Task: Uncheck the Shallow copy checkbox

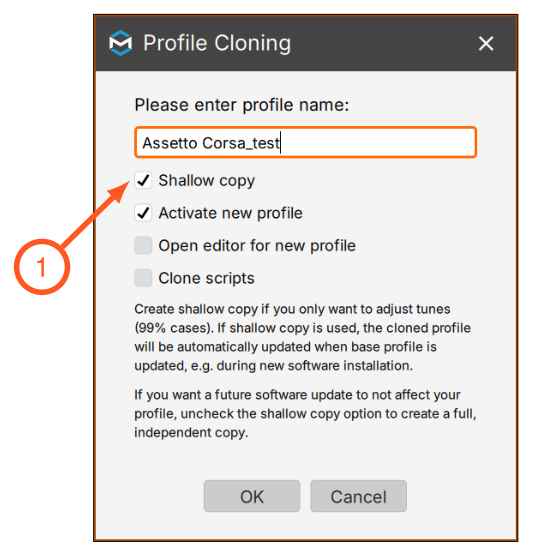Action: click(x=143, y=180)
